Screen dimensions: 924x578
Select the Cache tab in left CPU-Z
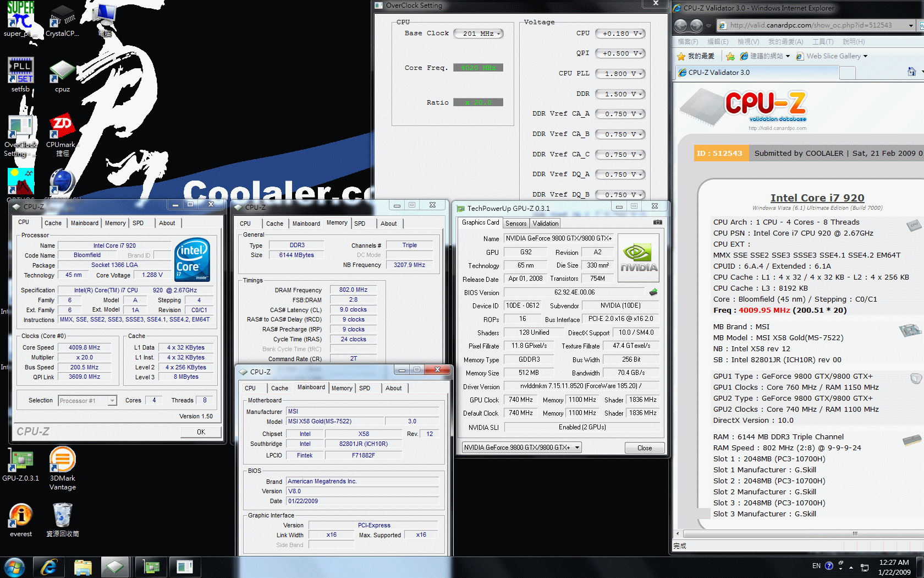point(53,223)
